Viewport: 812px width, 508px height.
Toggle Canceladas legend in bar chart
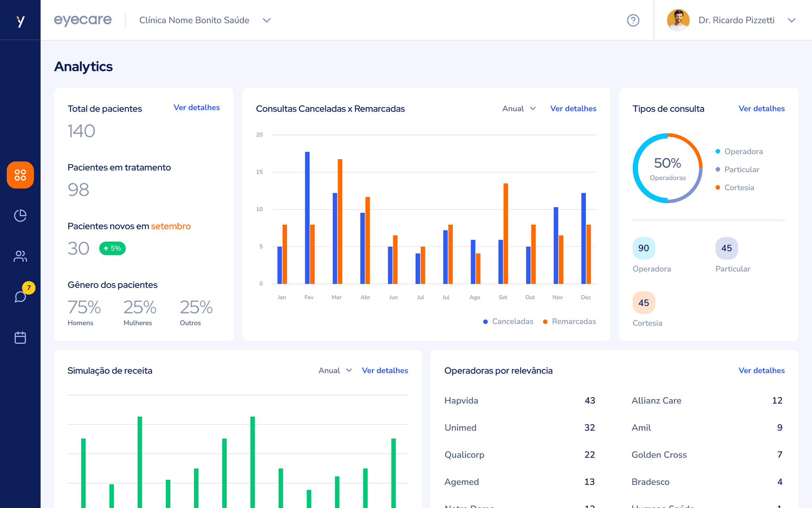[508, 321]
